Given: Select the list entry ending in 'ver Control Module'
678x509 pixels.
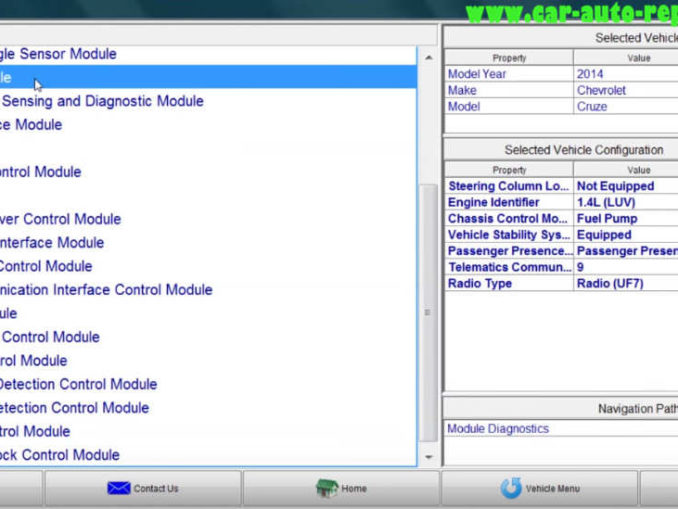Looking at the screenshot, I should [x=60, y=219].
